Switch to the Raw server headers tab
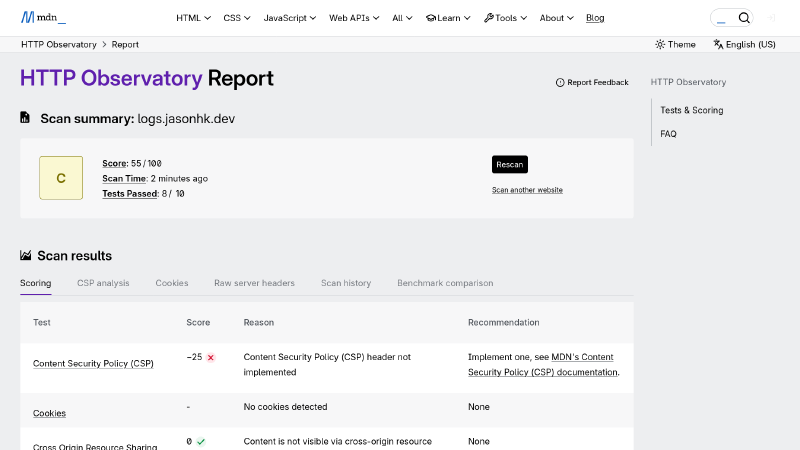 coord(254,283)
